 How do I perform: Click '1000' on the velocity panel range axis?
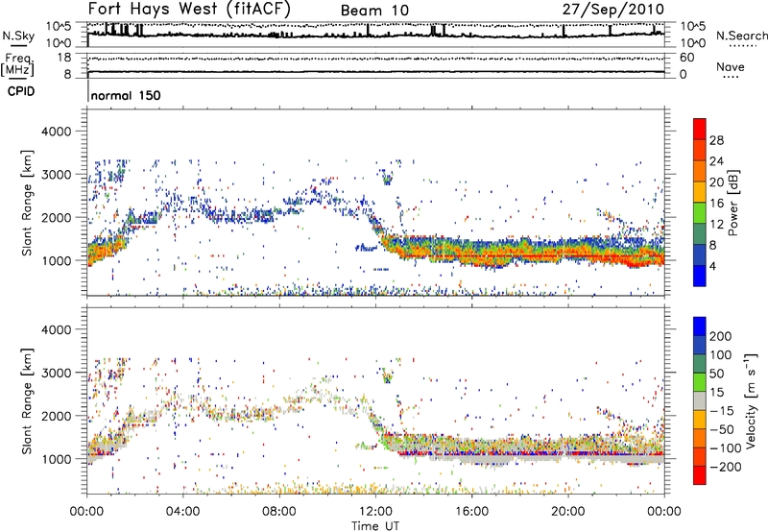[56, 459]
